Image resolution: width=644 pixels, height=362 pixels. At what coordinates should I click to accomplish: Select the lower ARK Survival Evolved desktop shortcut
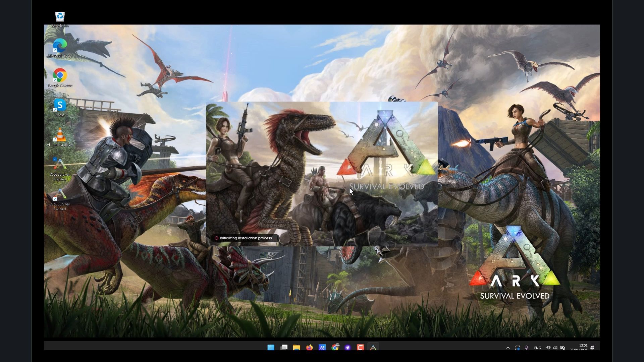click(x=60, y=199)
